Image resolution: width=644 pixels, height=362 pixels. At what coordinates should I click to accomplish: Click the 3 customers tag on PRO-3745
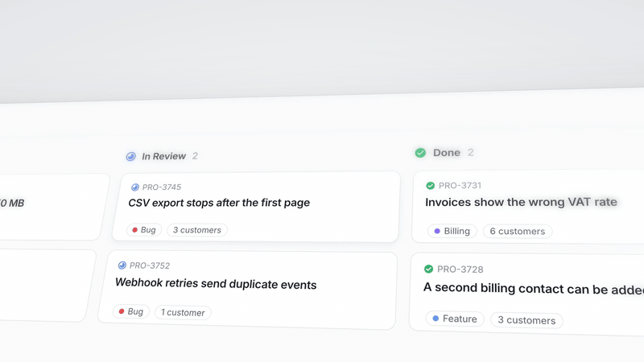[196, 230]
